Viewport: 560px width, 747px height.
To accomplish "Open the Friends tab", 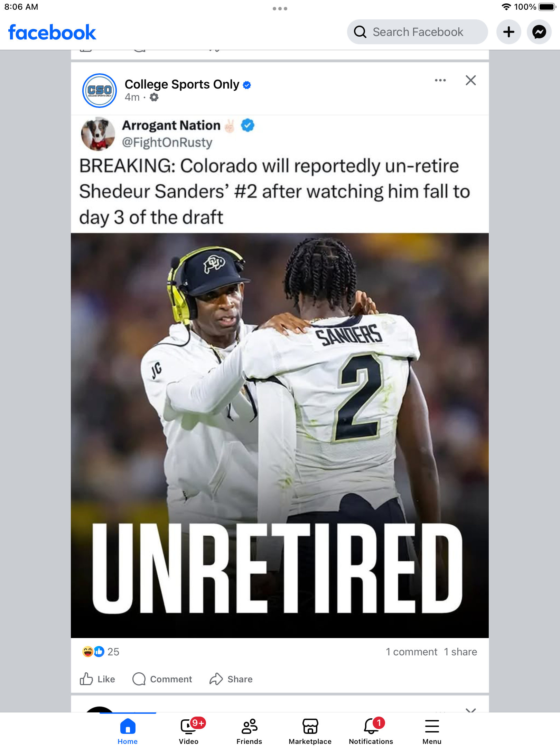I will pos(249,731).
